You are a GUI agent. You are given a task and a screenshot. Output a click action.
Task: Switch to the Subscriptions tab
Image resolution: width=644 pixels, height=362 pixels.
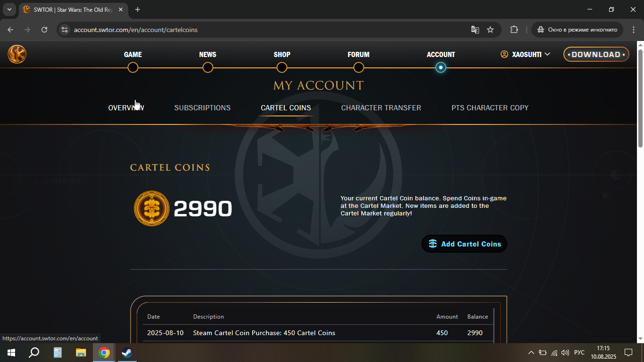click(x=202, y=107)
